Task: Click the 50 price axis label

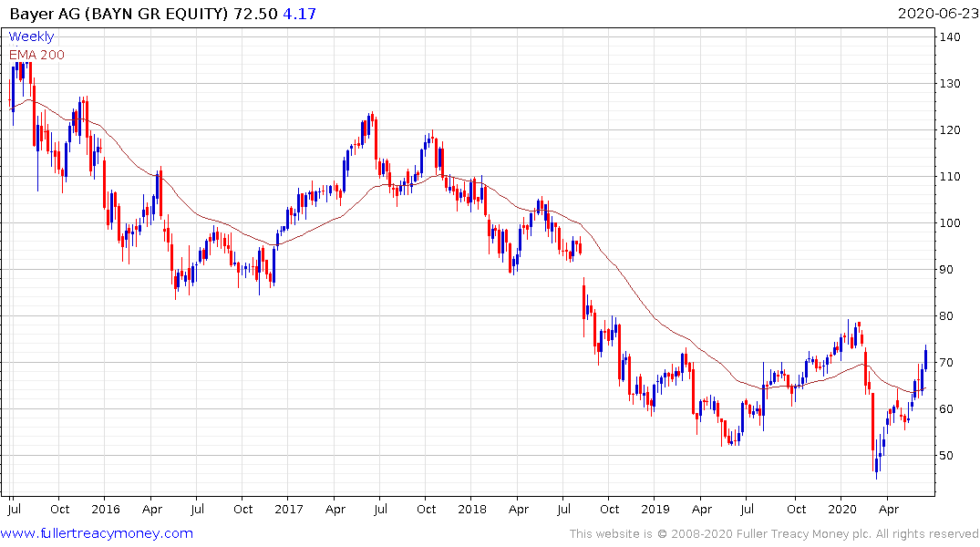Action: (x=946, y=455)
